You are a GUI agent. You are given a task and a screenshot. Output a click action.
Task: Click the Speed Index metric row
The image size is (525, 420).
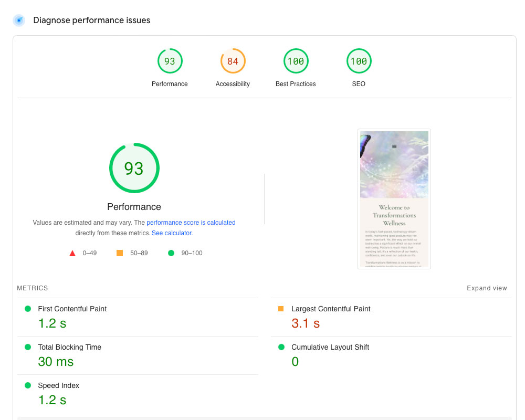tap(58, 385)
